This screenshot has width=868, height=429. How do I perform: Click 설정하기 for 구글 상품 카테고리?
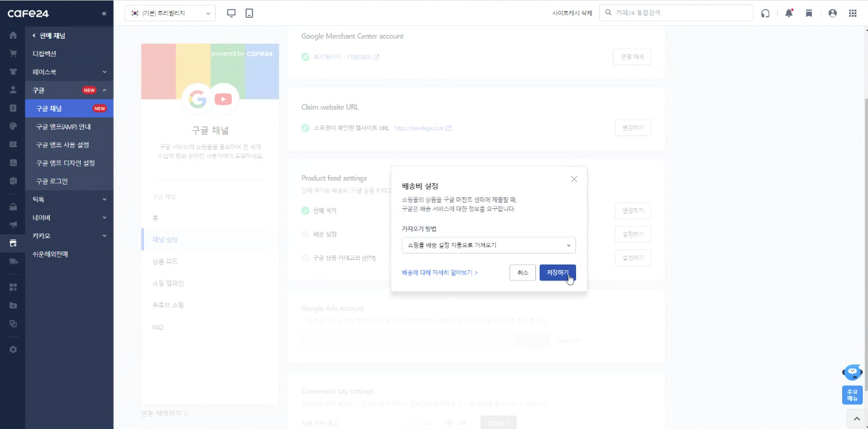tap(632, 258)
